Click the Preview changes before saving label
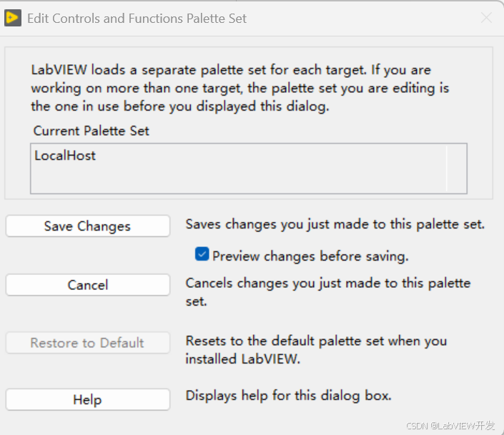Screen dimensions: 504x435 [310, 256]
